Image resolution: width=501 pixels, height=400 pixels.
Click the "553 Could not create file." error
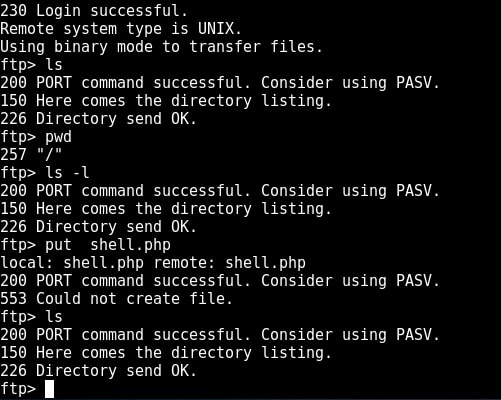click(116, 298)
